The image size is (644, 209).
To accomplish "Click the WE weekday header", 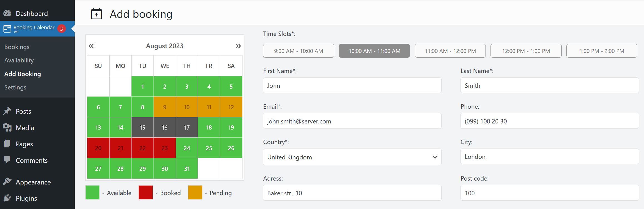I will click(x=165, y=66).
